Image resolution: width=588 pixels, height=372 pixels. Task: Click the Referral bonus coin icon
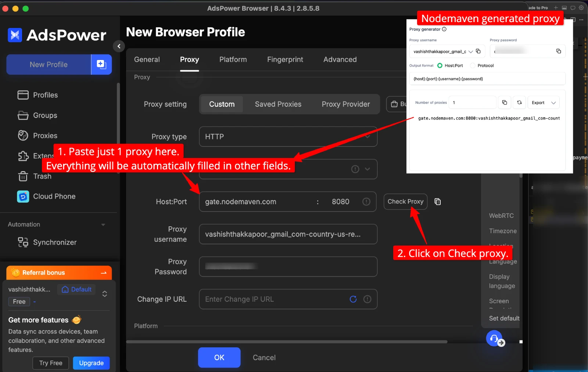pyautogui.click(x=15, y=273)
